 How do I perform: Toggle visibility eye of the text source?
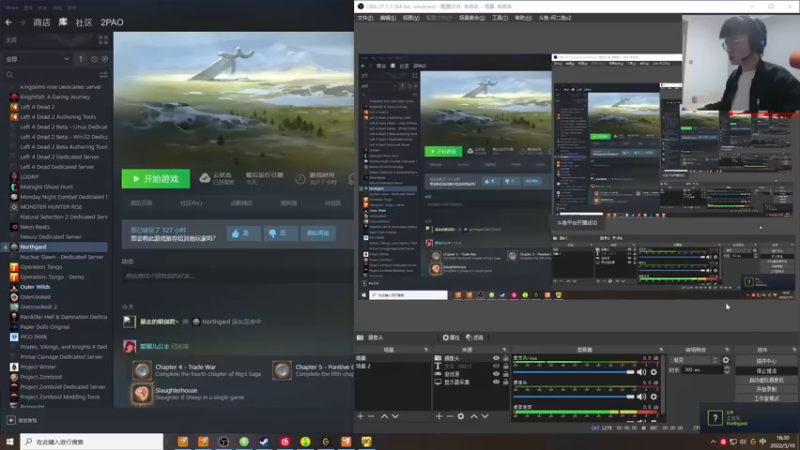[496, 366]
